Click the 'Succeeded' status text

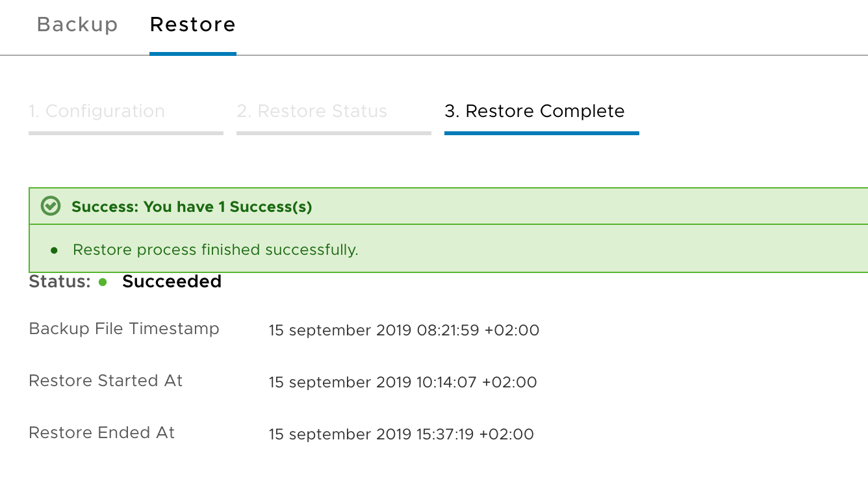click(172, 281)
